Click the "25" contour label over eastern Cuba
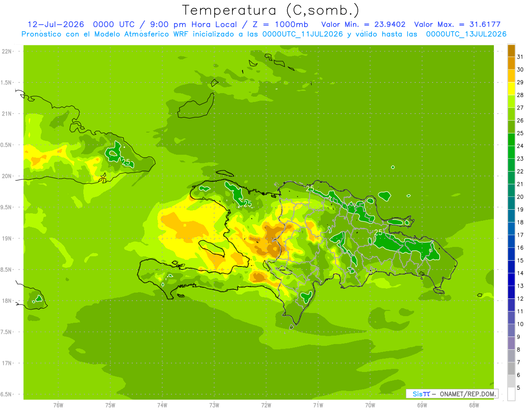 tap(126, 162)
